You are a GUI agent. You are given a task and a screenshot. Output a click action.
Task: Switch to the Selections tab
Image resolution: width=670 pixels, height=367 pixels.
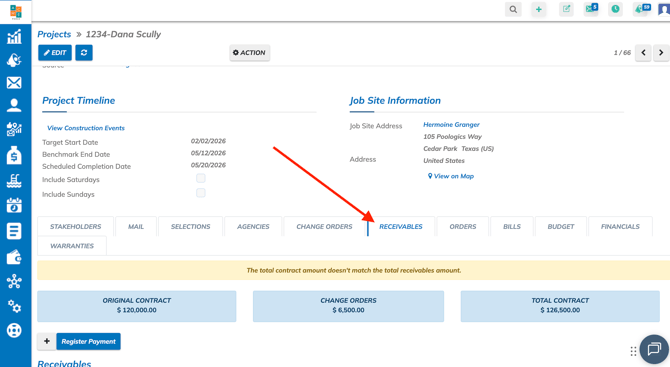[x=191, y=226]
